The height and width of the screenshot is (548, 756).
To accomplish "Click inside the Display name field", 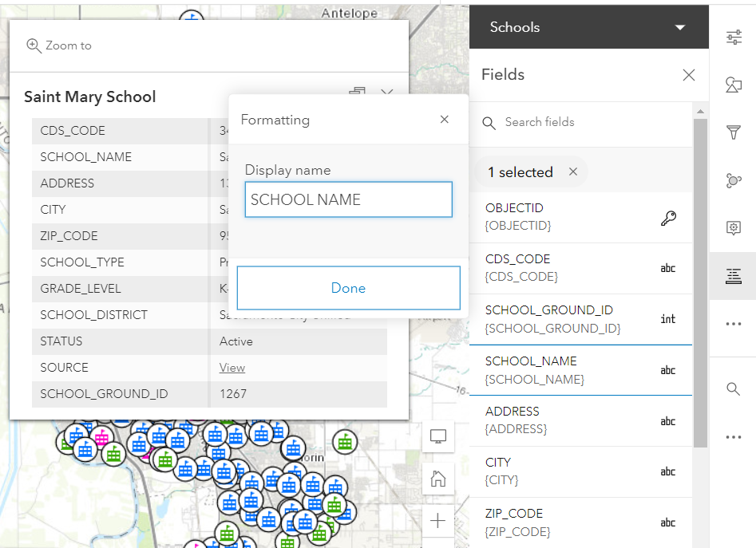I will click(x=348, y=199).
